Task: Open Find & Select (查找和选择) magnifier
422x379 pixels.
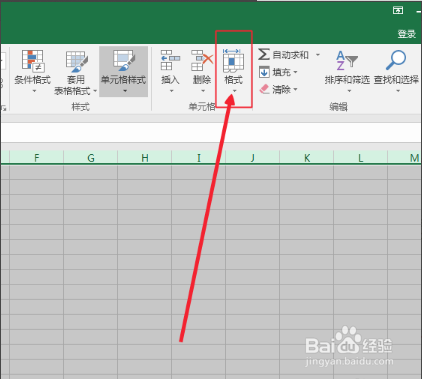Action: (396, 60)
